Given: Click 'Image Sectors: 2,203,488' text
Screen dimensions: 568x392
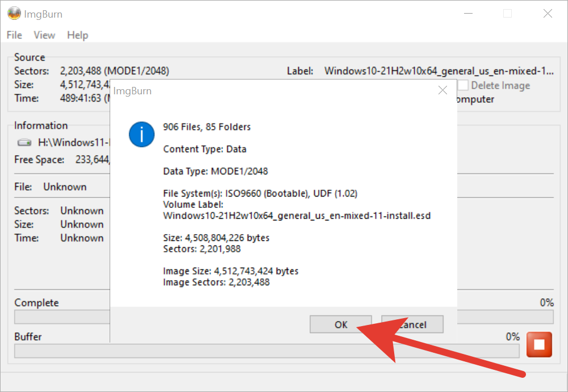Looking at the screenshot, I should (216, 282).
